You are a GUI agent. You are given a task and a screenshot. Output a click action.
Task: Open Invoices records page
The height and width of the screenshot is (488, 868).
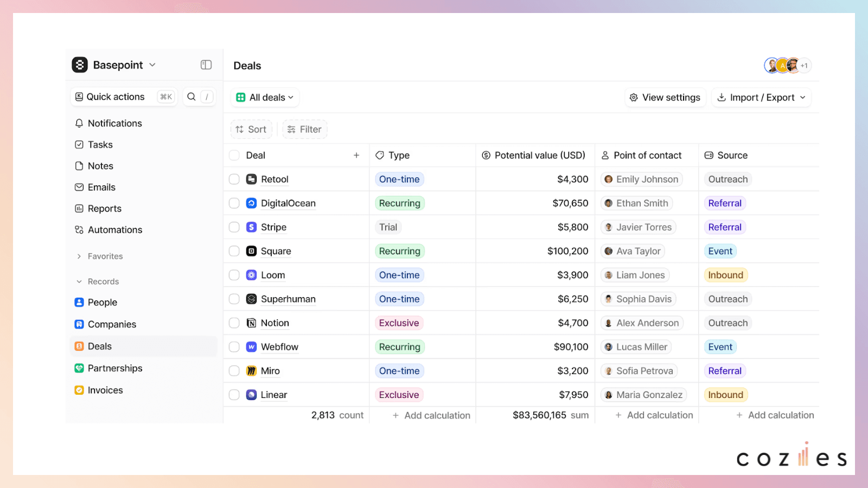point(144,390)
